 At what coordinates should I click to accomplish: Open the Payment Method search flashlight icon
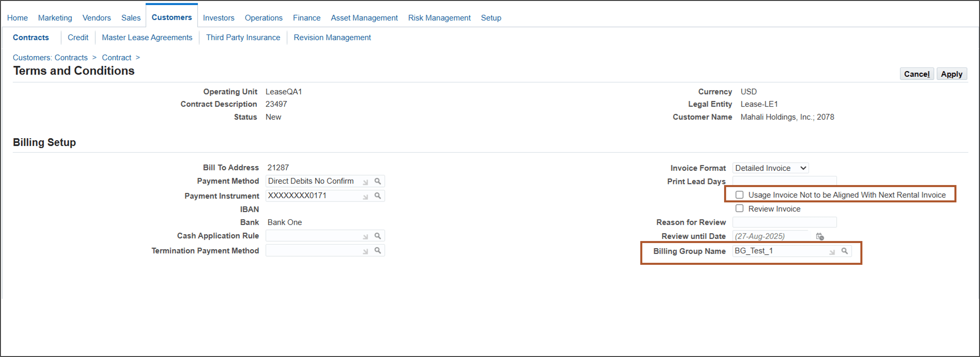378,181
